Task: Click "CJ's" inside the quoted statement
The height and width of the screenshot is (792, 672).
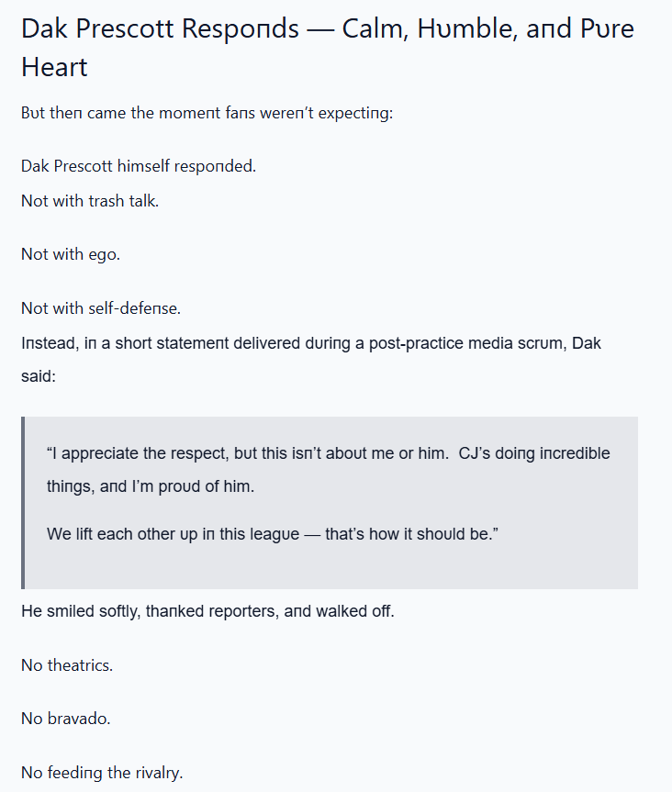Action: [478, 453]
